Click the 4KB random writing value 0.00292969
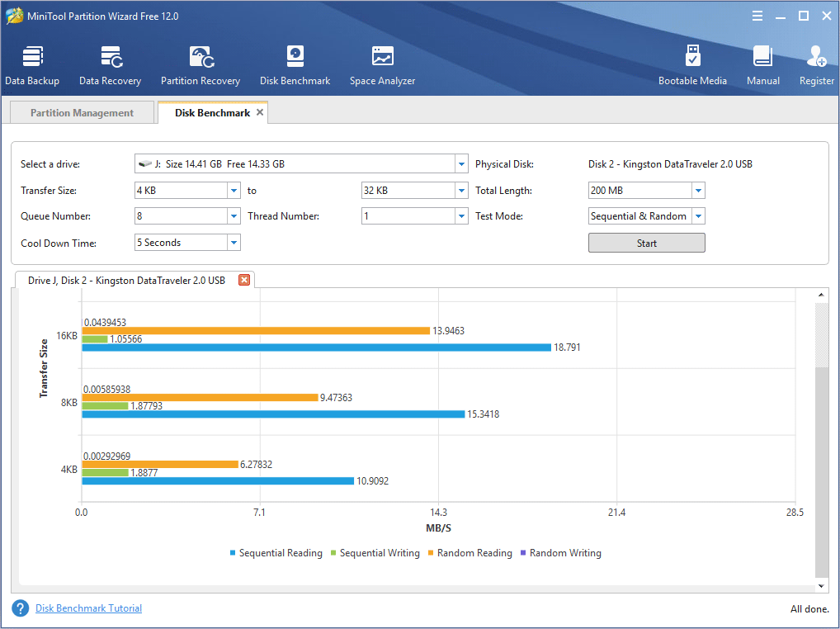 coord(107,456)
